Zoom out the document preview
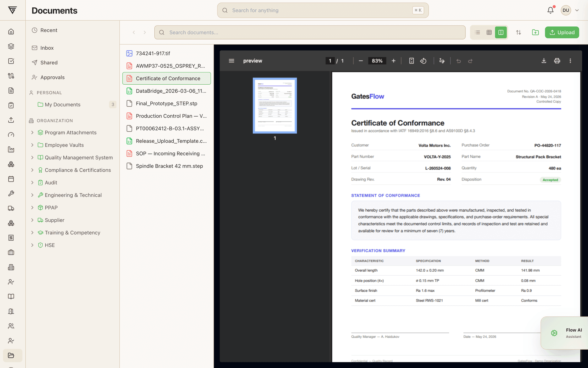This screenshot has width=588, height=368. click(x=361, y=61)
